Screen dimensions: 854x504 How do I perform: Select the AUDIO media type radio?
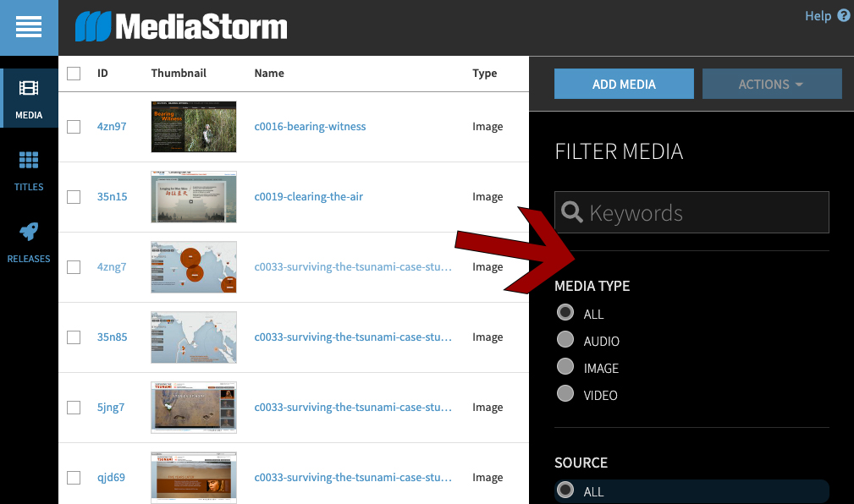565,341
